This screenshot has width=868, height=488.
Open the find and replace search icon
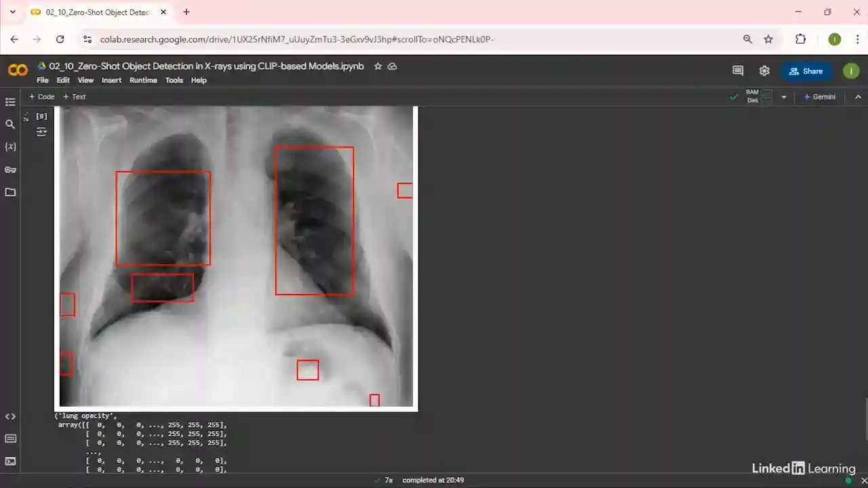[x=10, y=124]
